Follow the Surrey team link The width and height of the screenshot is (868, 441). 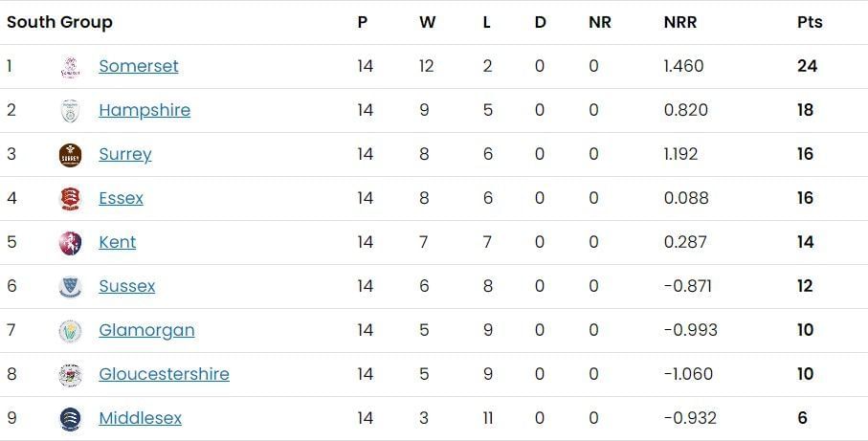click(125, 154)
